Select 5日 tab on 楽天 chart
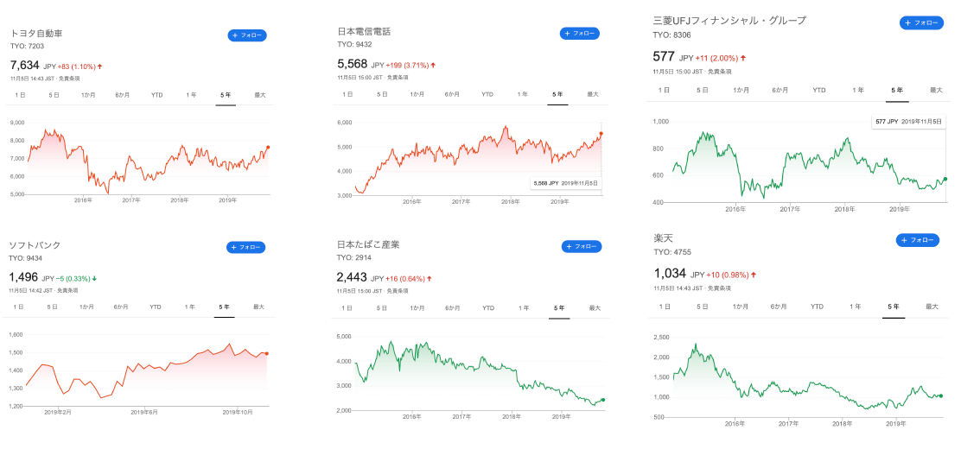This screenshot has height=468, width=980. pyautogui.click(x=703, y=307)
